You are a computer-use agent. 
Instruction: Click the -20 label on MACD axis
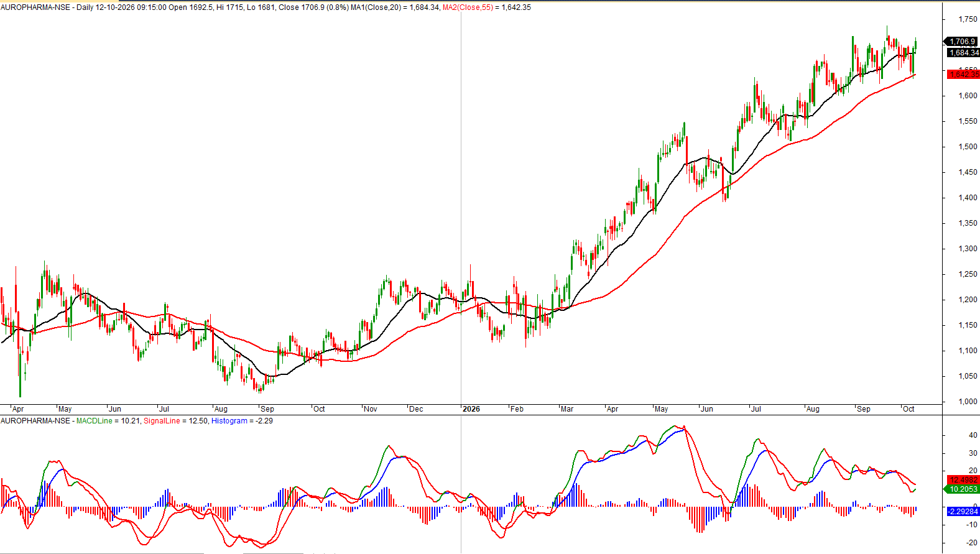tap(972, 543)
